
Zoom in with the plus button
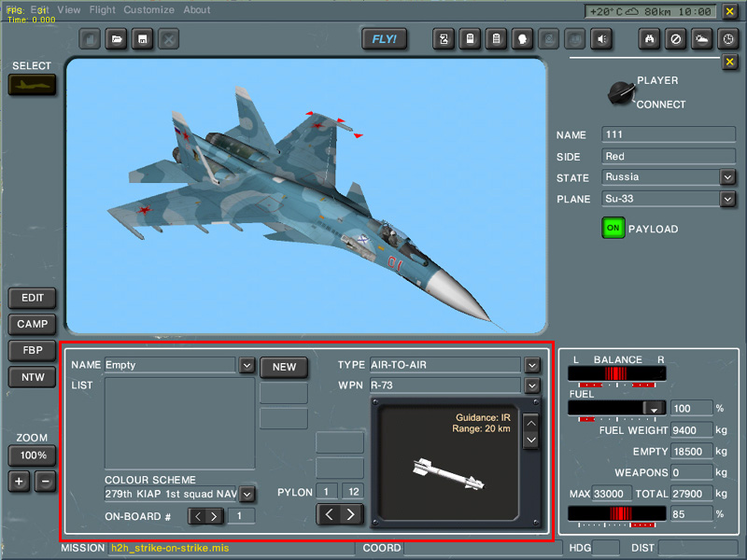(19, 482)
